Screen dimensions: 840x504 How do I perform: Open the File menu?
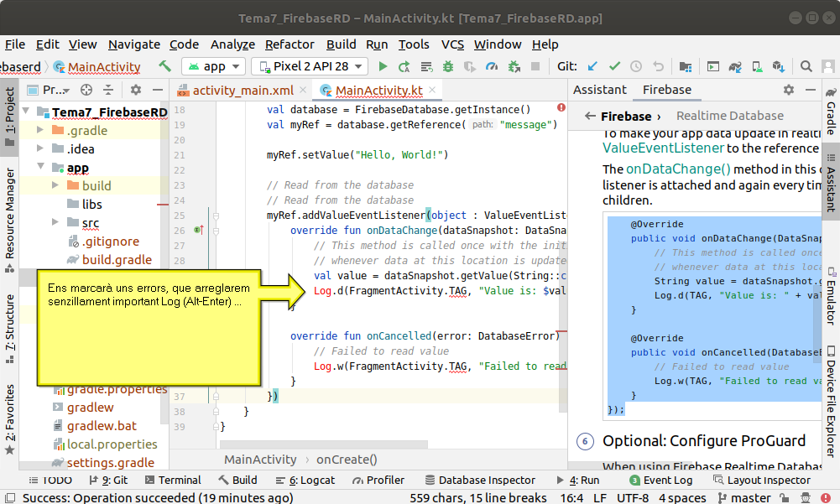point(15,44)
